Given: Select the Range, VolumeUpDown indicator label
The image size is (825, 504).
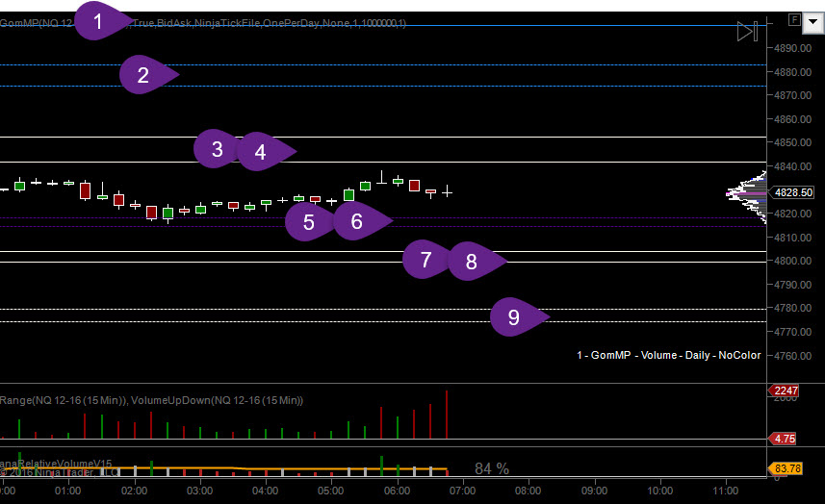Looking at the screenshot, I should 151,400.
